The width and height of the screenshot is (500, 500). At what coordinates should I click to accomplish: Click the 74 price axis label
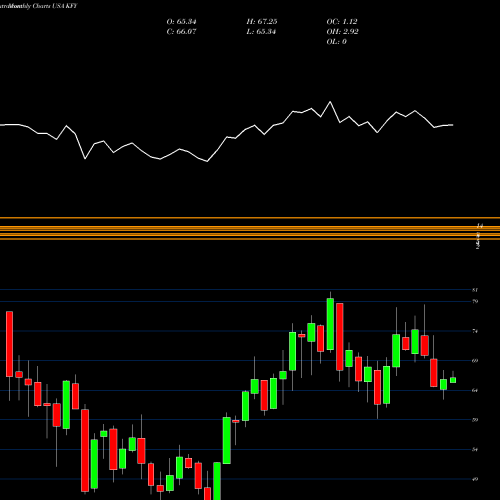click(475, 331)
